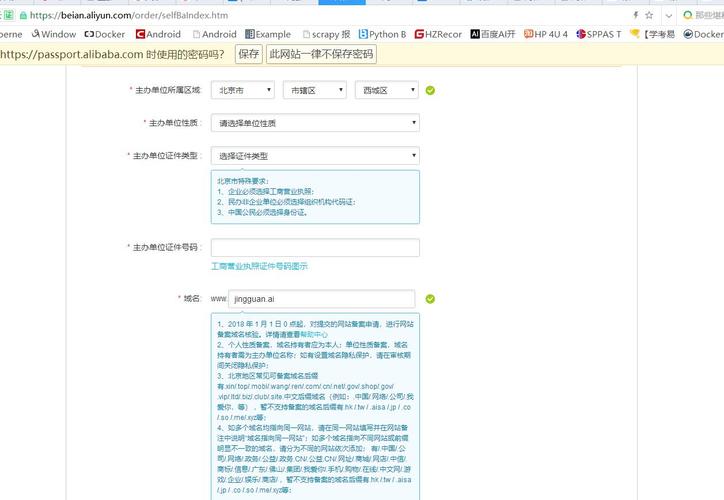The width and height of the screenshot is (724, 500).
Task: Open the 选择证件类型 dropdown
Action: [x=315, y=156]
